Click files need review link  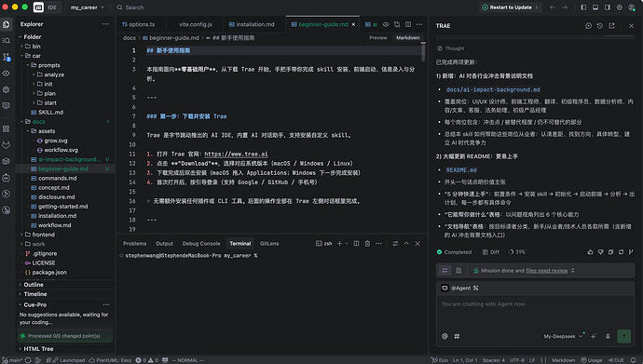pyautogui.click(x=547, y=271)
